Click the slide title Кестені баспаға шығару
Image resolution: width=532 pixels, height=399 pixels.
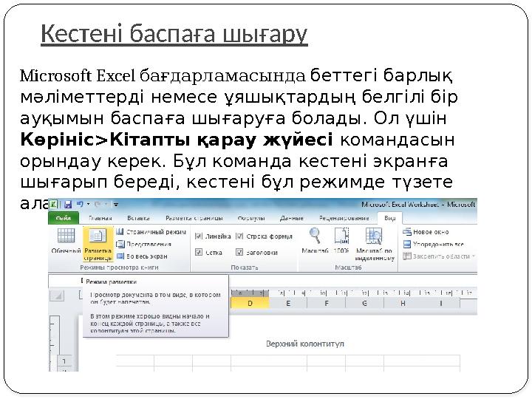point(174,34)
